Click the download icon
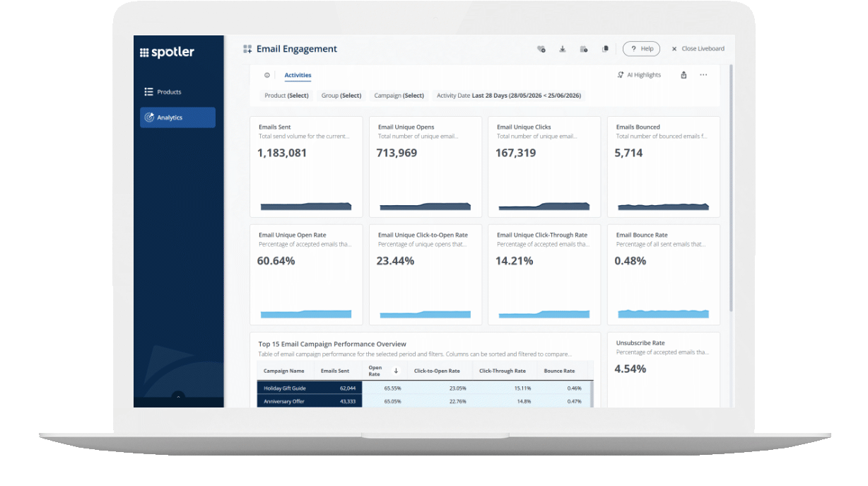The width and height of the screenshot is (868, 486). 563,49
